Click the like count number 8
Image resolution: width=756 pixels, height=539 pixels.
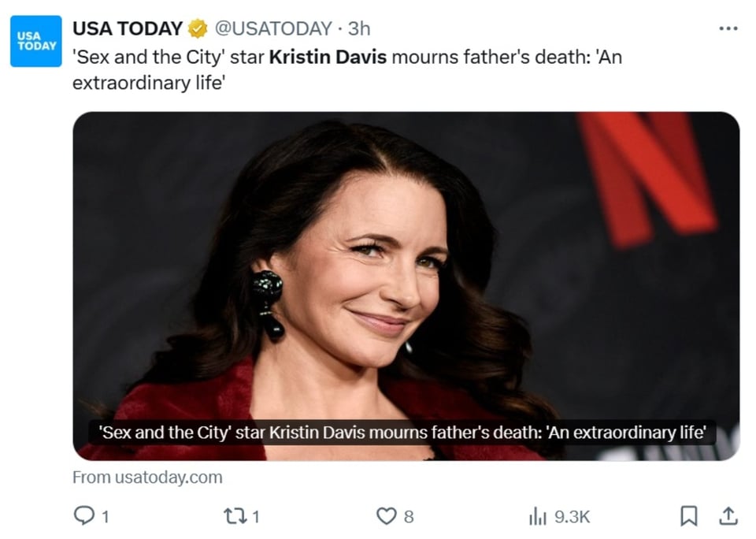409,517
